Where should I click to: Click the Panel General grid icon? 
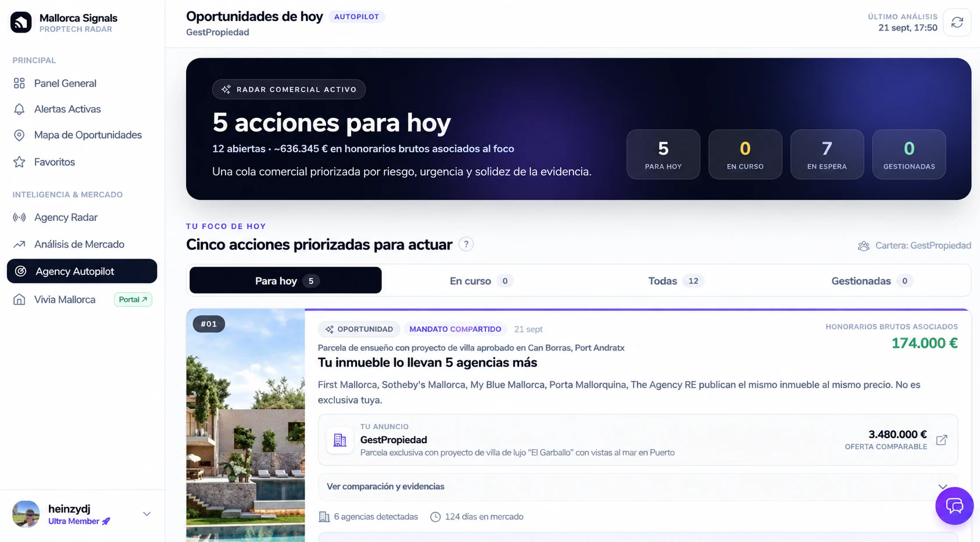click(19, 83)
